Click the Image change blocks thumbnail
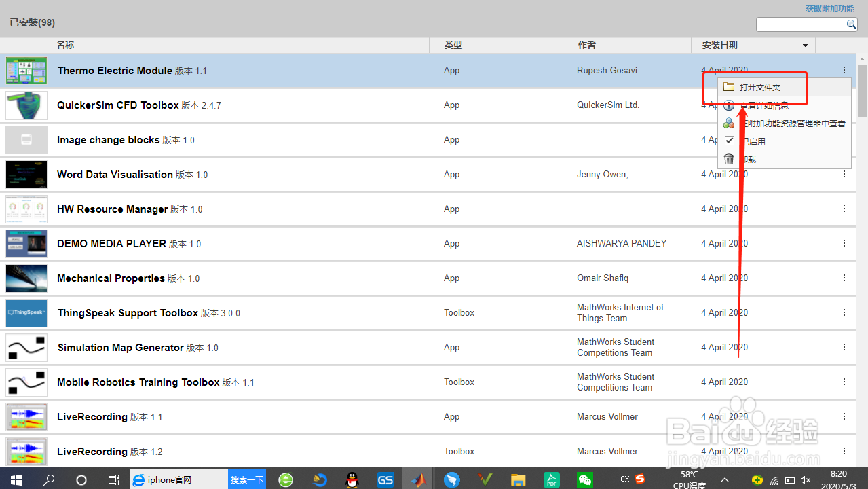Viewport: 868px width, 489px height. point(26,140)
